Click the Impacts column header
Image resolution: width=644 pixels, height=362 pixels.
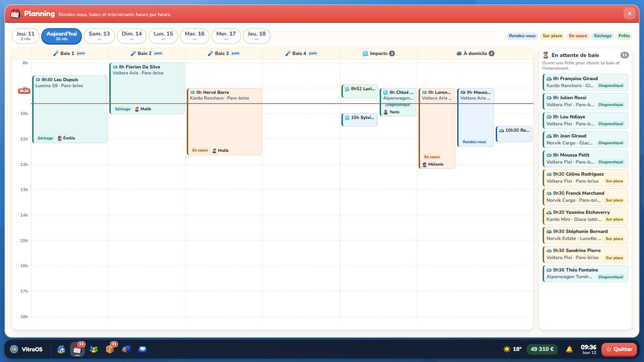click(379, 54)
